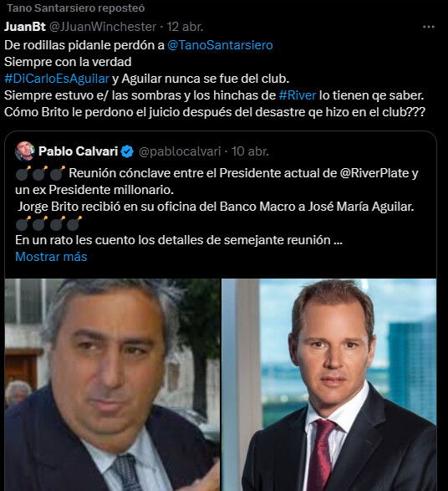Open the three-dot more options menu
The width and height of the screenshot is (448, 491).
[x=428, y=27]
